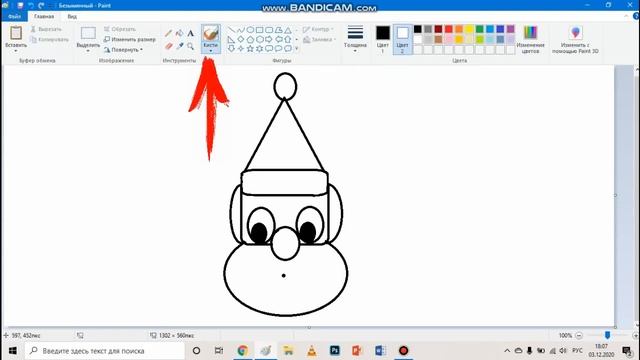Choose the Rectangle shape
This screenshot has height=360, width=640.
coord(259,30)
